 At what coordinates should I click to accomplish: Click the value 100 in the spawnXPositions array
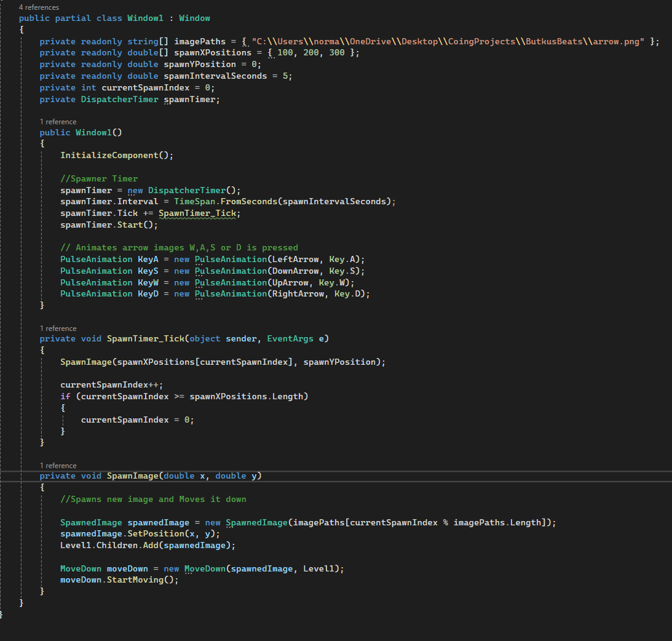285,53
